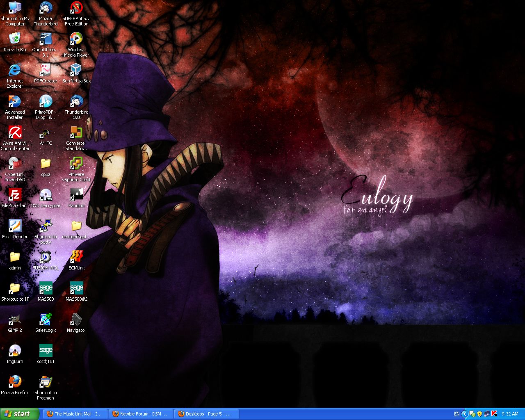Screen dimensions: 525x420
Task: Select the Shortcut to putty icon
Action: pos(46,232)
